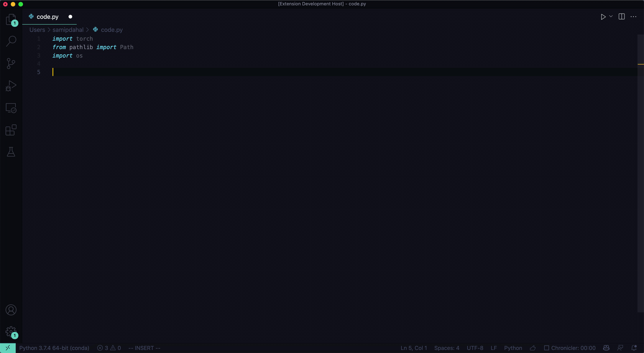Split the editor to the right

622,16
